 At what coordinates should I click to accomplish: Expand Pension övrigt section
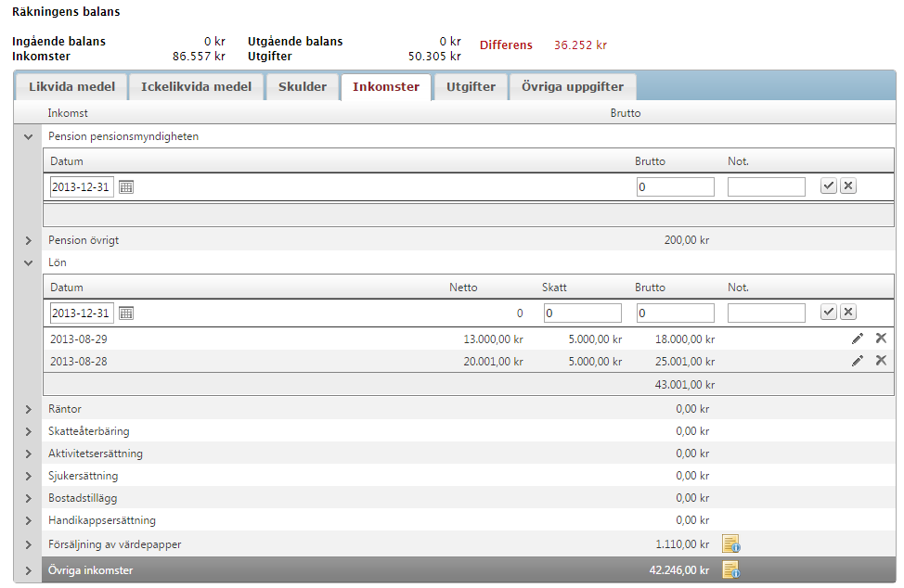pos(28,241)
